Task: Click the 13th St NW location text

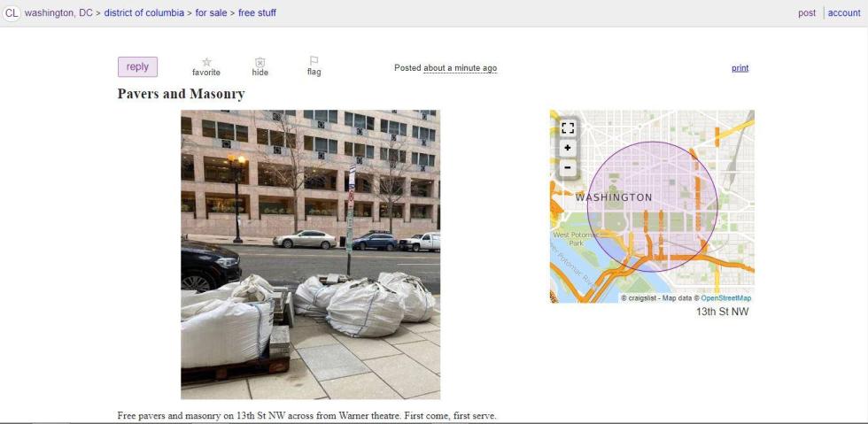Action: coord(723,312)
